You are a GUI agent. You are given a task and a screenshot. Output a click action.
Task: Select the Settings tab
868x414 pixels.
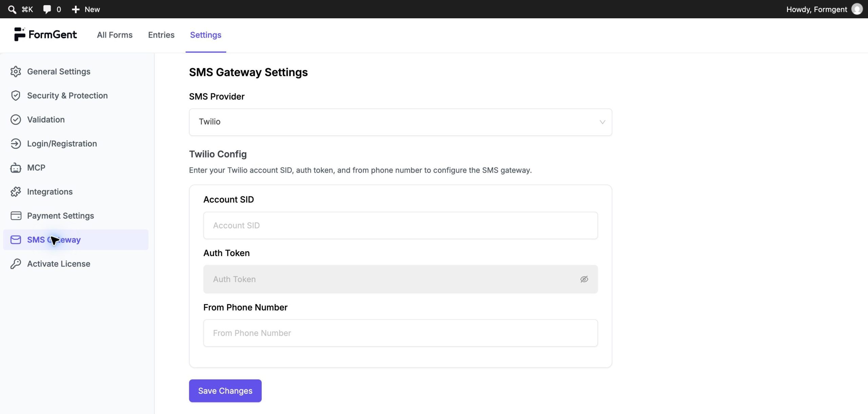pos(205,35)
